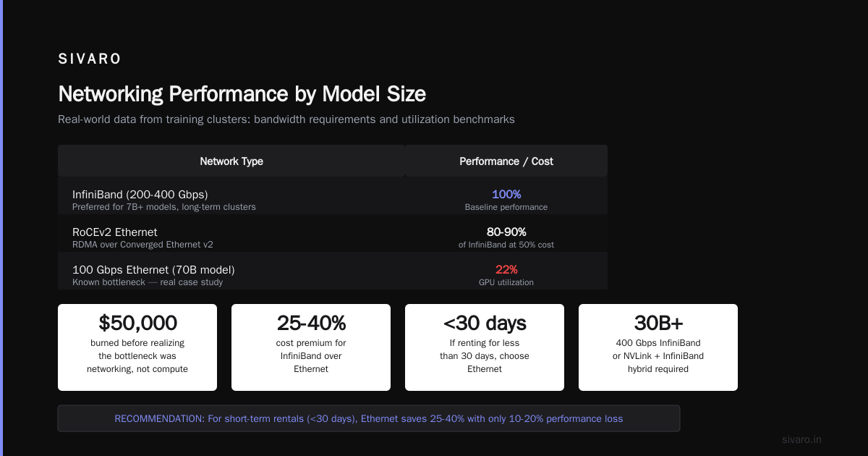Viewport: 868px width, 456px height.
Task: Click the Performance / Cost column header
Action: (x=506, y=161)
